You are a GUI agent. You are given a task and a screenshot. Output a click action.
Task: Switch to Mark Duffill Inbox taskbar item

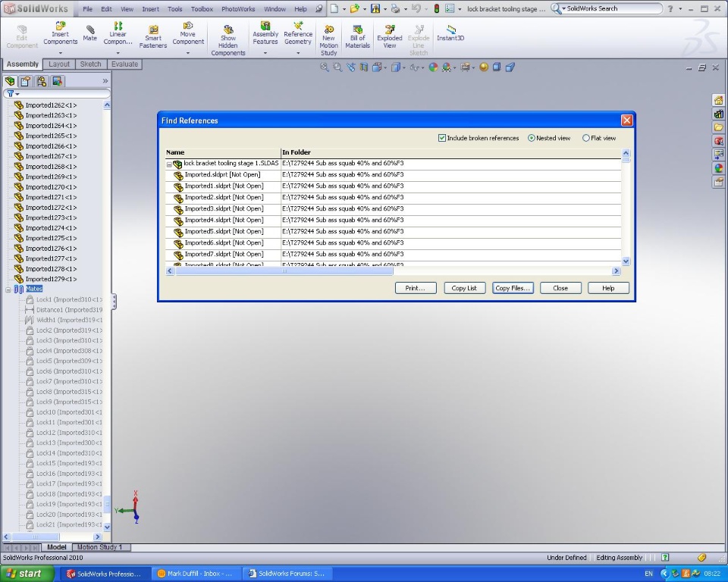click(x=196, y=574)
